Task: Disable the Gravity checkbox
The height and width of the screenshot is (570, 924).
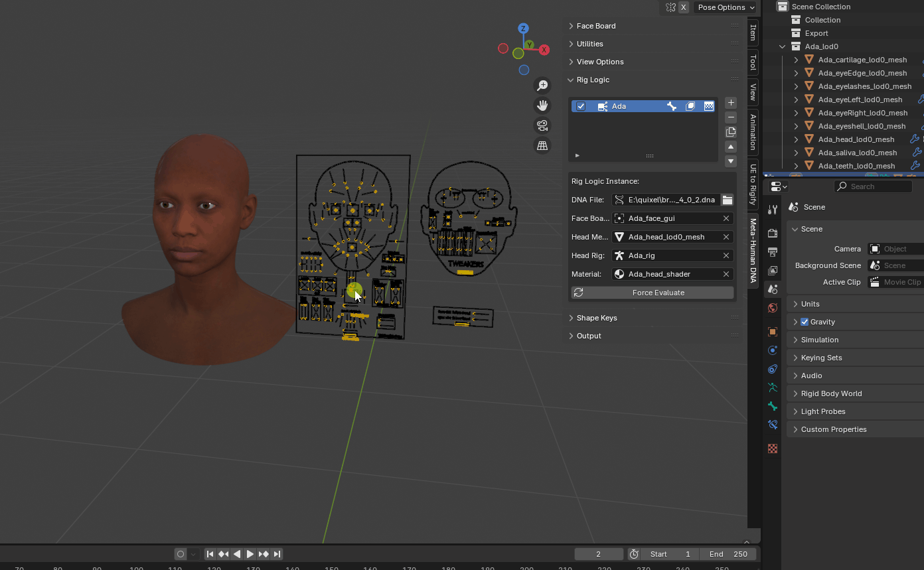Action: click(805, 322)
